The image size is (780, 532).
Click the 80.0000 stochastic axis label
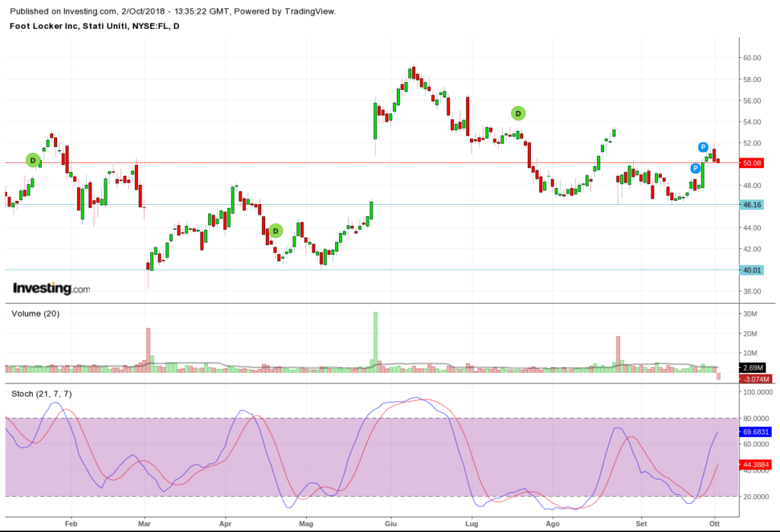pyautogui.click(x=758, y=418)
